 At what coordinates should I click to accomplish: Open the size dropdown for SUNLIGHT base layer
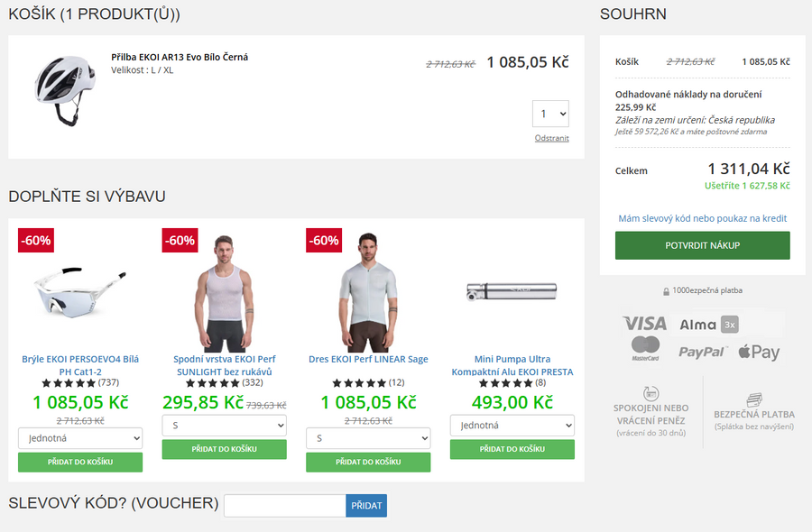(x=224, y=426)
